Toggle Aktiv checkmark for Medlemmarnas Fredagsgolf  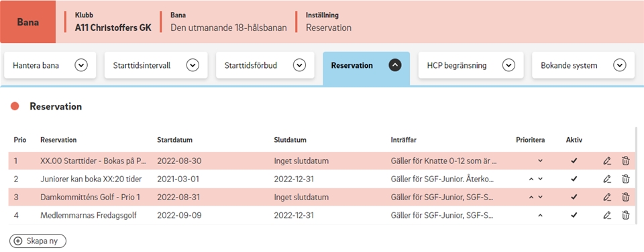574,215
